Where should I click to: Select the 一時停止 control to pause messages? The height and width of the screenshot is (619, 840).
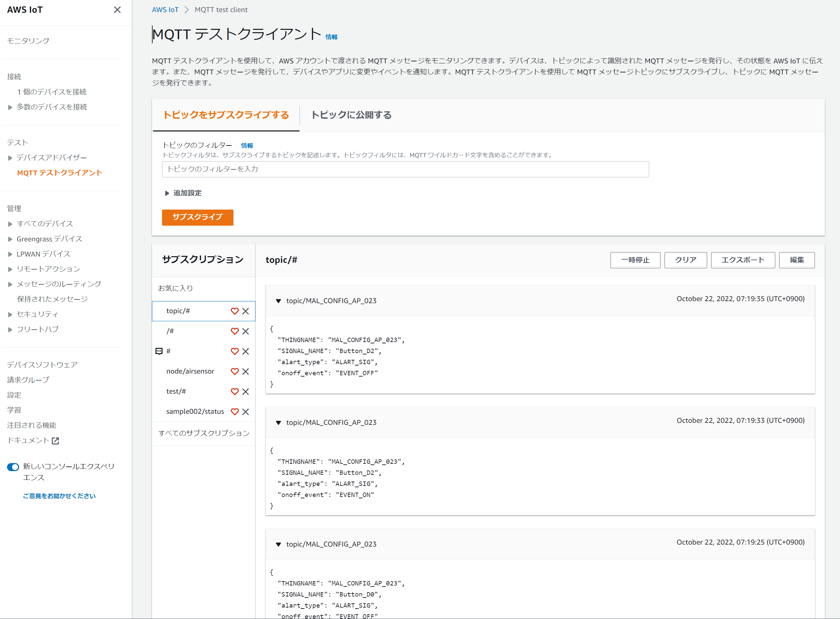point(635,260)
